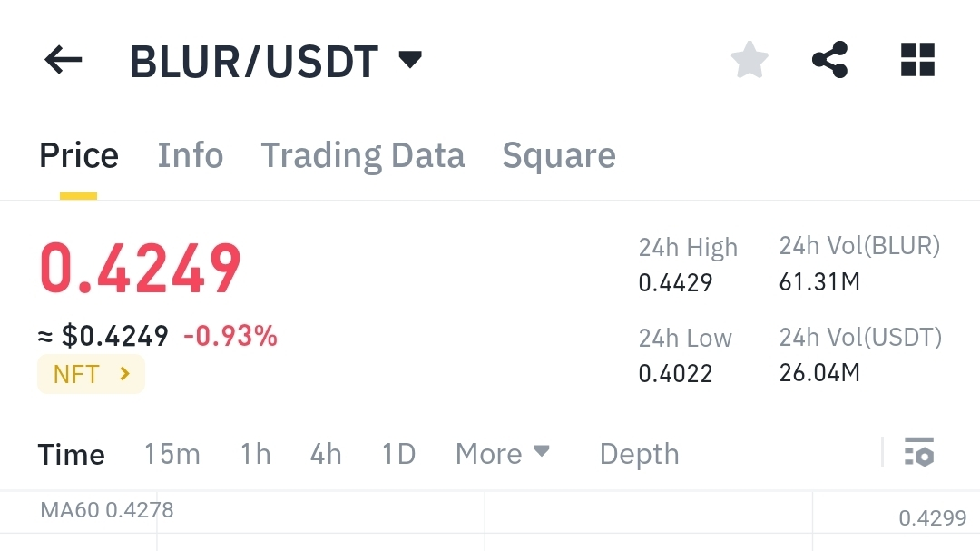Open the NFT category tag
Viewport: 980px width, 551px height.
tap(92, 374)
